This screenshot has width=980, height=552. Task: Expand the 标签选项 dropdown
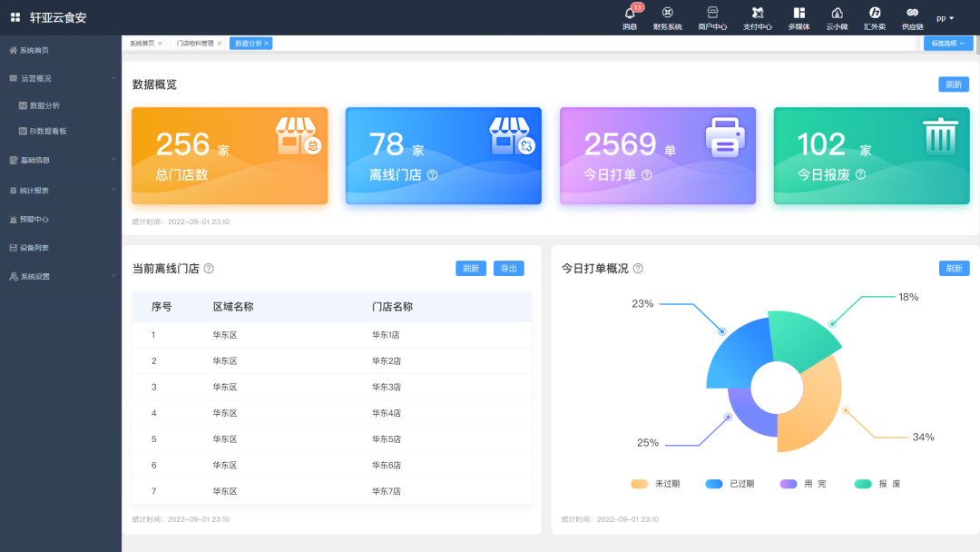[x=948, y=44]
